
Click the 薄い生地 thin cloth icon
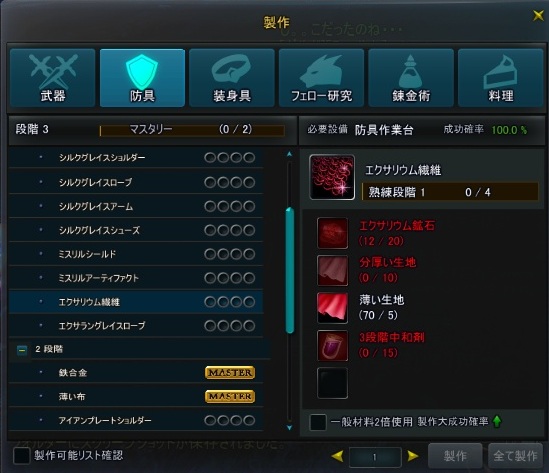[x=332, y=308]
